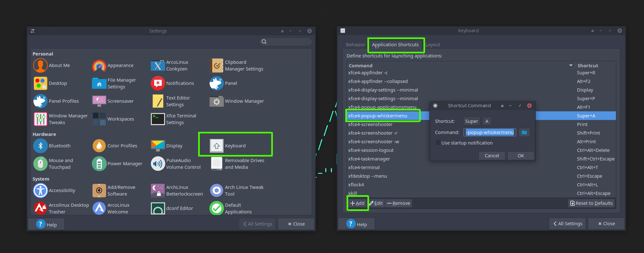Image resolution: width=644 pixels, height=253 pixels.
Task: Open Clipboard Manager Settings
Action: tap(237, 65)
